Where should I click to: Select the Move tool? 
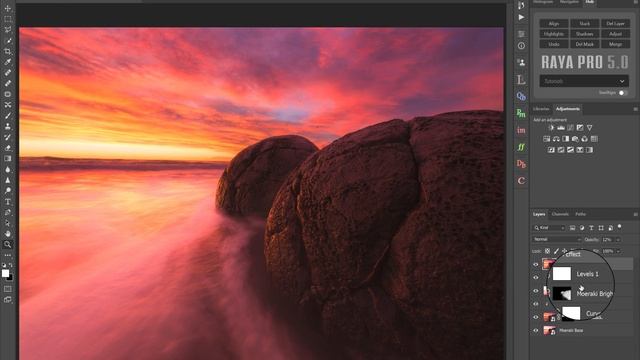pos(8,8)
